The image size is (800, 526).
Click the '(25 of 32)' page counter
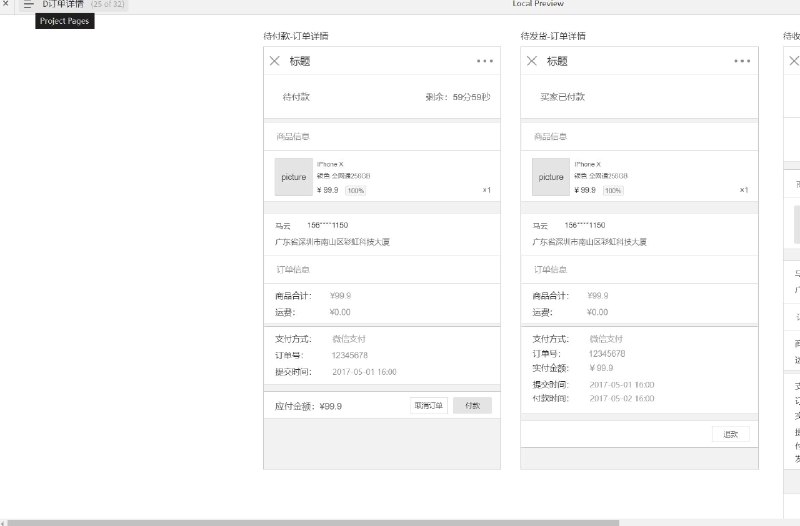coord(107,4)
